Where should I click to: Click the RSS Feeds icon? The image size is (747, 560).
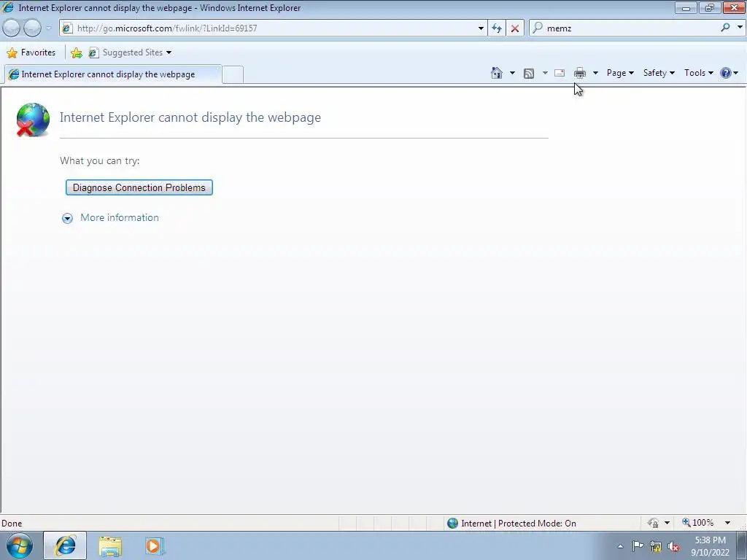point(529,74)
